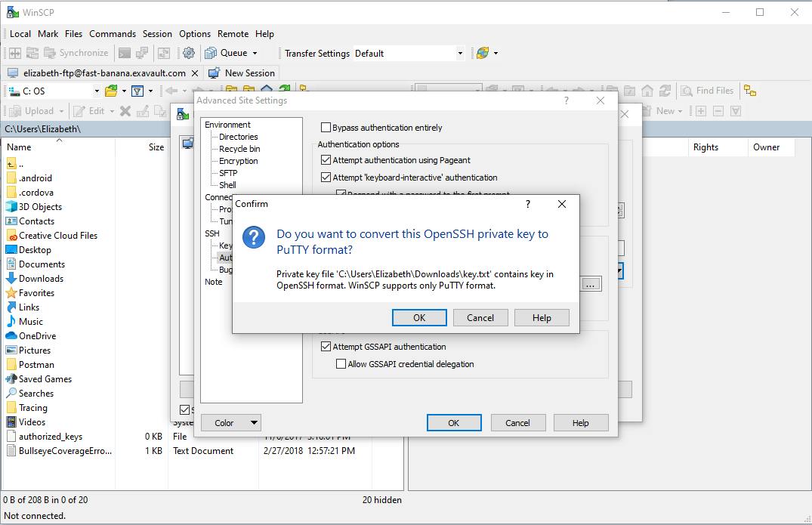The image size is (812, 525).
Task: Expand the globe icon dropdown arrow
Action: (x=496, y=53)
